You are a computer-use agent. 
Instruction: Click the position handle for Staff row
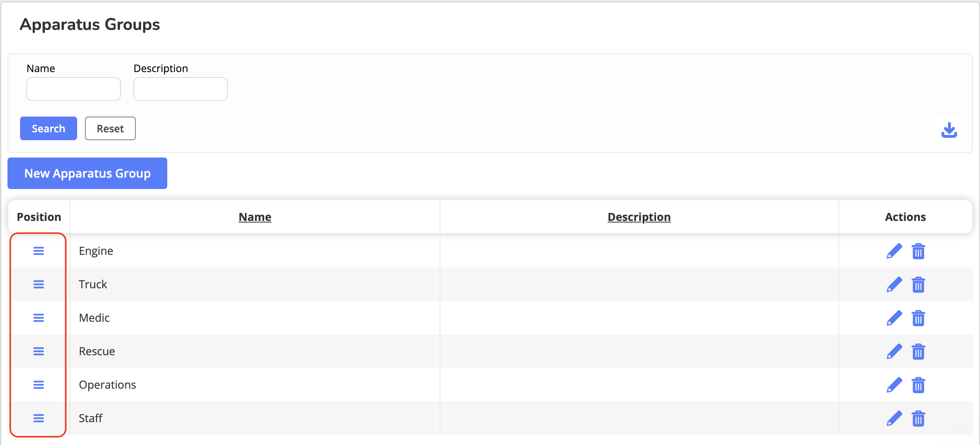39,418
